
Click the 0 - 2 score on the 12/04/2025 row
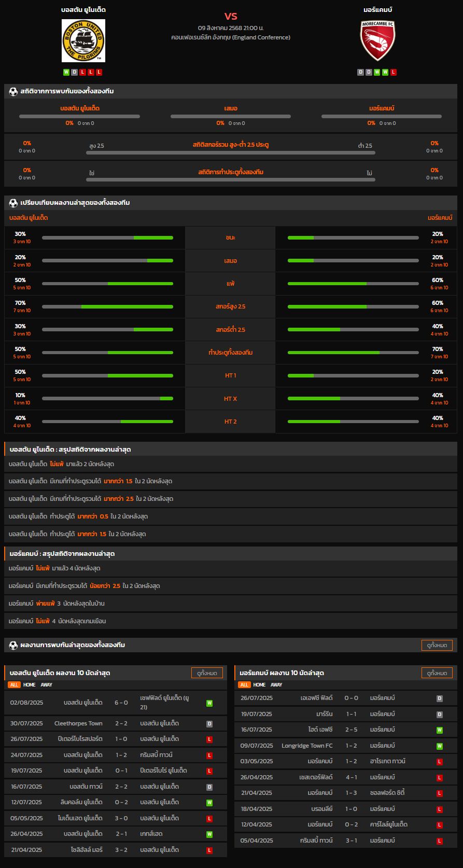(352, 825)
